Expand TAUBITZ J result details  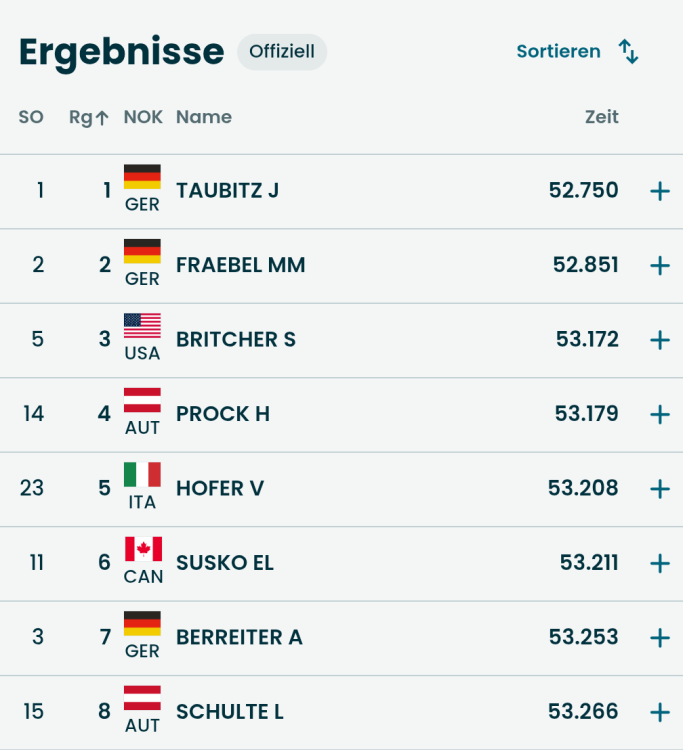(x=659, y=191)
